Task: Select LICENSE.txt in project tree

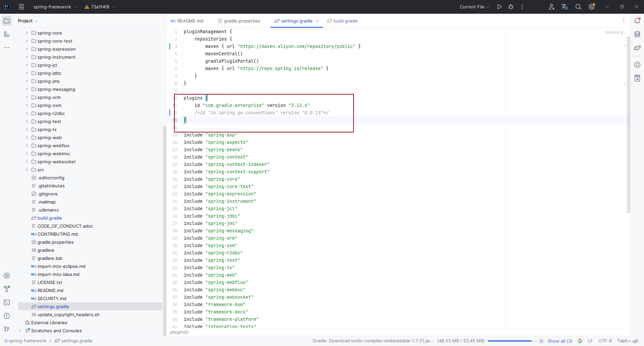Action: (x=50, y=282)
